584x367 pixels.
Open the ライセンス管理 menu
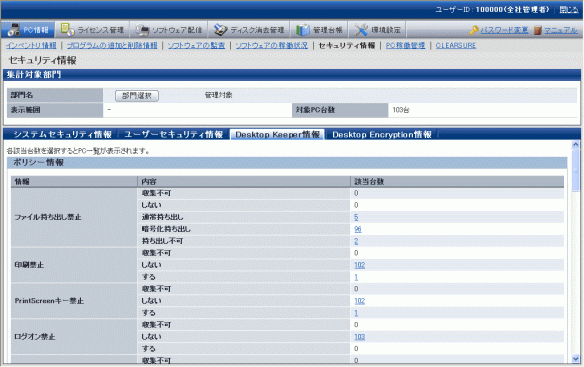click(x=100, y=30)
